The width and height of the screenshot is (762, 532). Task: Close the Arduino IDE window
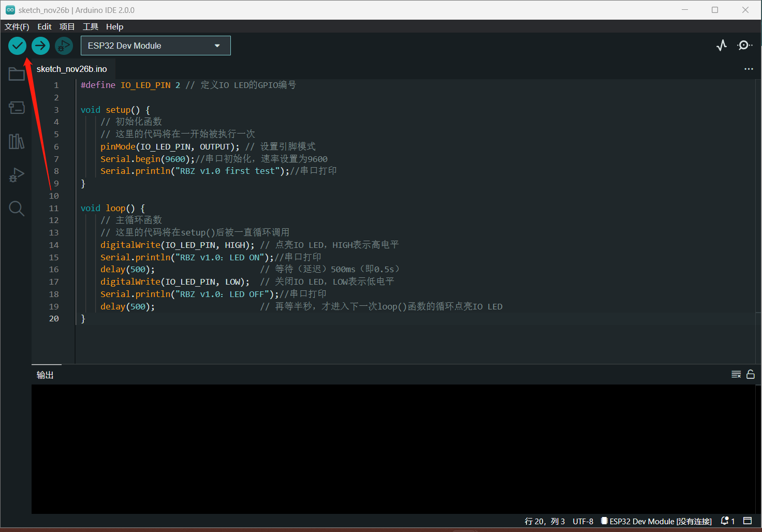pyautogui.click(x=745, y=10)
